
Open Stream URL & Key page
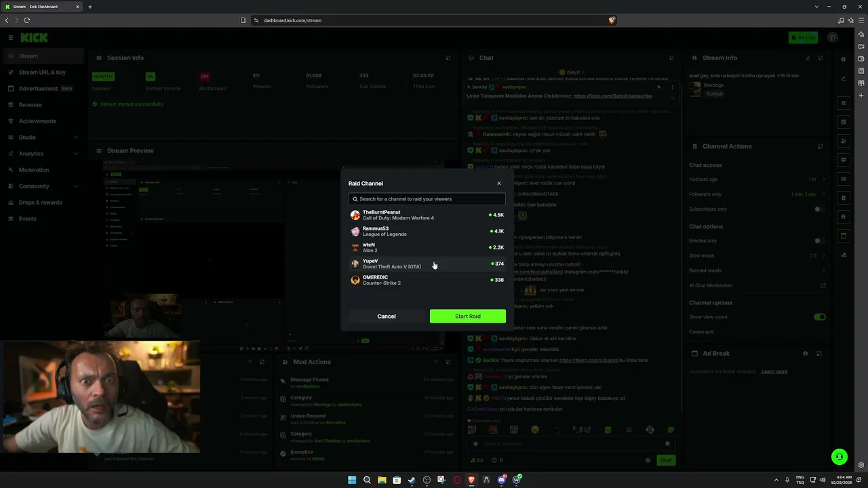click(x=42, y=73)
